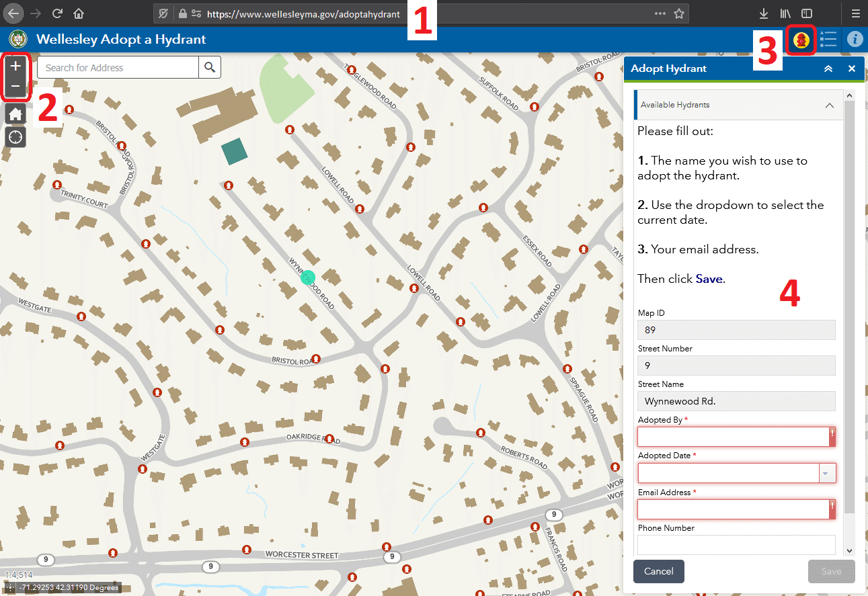Image resolution: width=868 pixels, height=596 pixels.
Task: Click the zoom in plus button
Action: coord(15,66)
